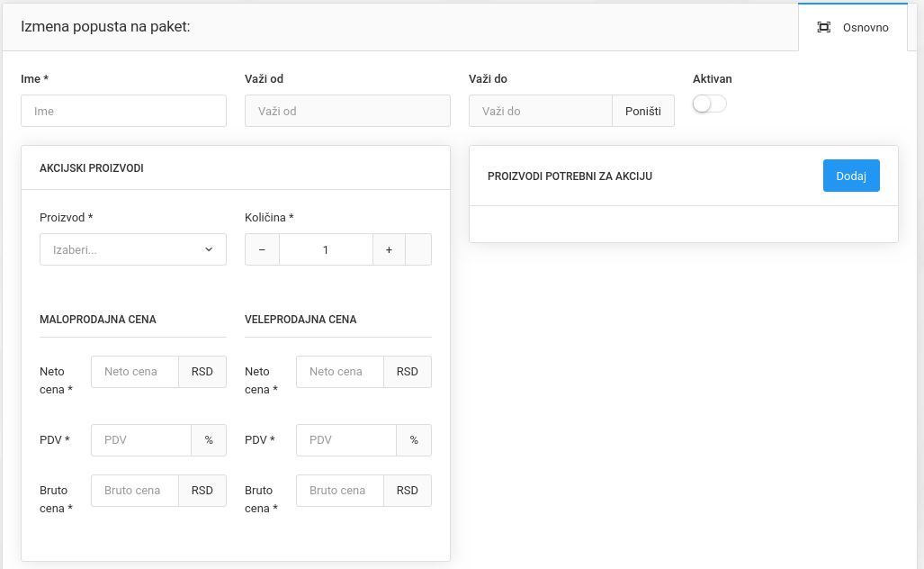Focus retail Bruto cena input
This screenshot has width=924, height=569.
pyautogui.click(x=135, y=491)
